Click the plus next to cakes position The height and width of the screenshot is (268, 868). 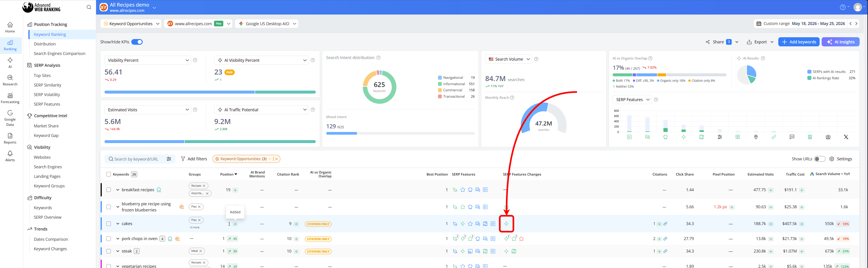tap(235, 224)
